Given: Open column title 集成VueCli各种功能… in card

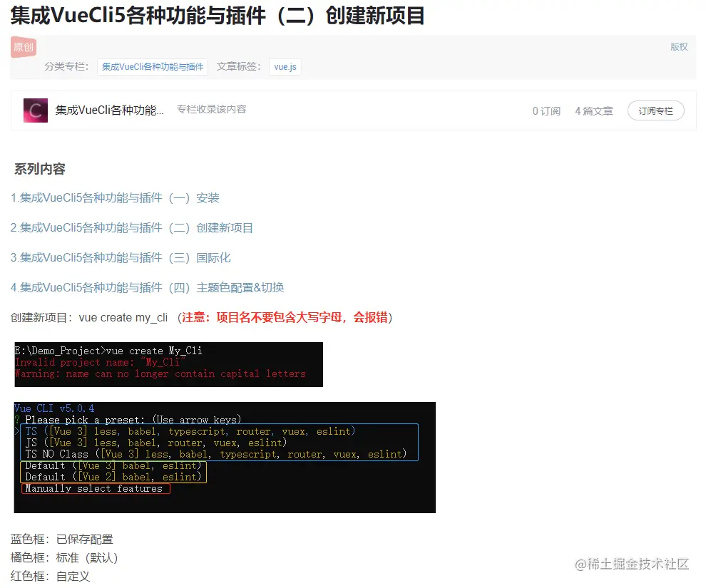Looking at the screenshot, I should point(109,110).
